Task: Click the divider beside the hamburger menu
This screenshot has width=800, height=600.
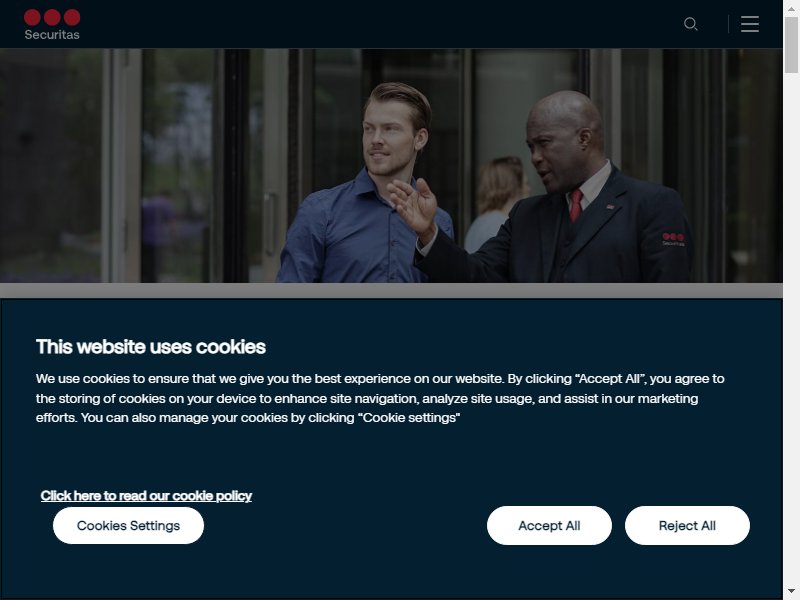Action: pos(728,24)
